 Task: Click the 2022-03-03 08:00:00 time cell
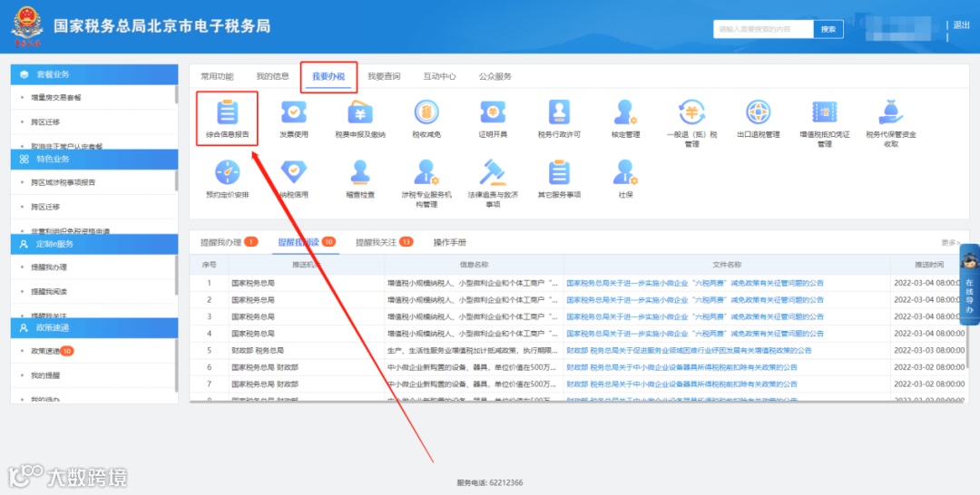pos(929,351)
